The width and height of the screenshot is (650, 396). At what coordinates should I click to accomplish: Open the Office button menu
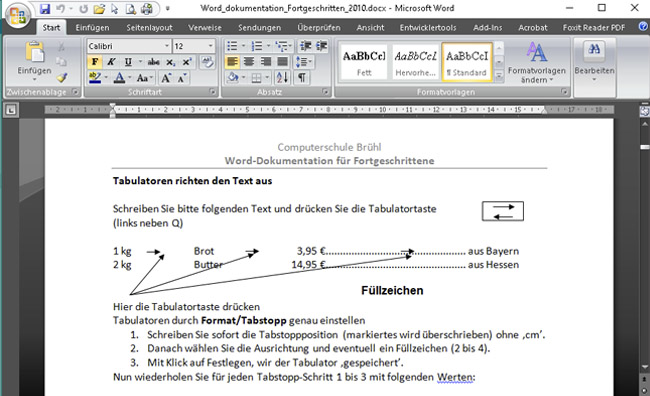coord(17,16)
